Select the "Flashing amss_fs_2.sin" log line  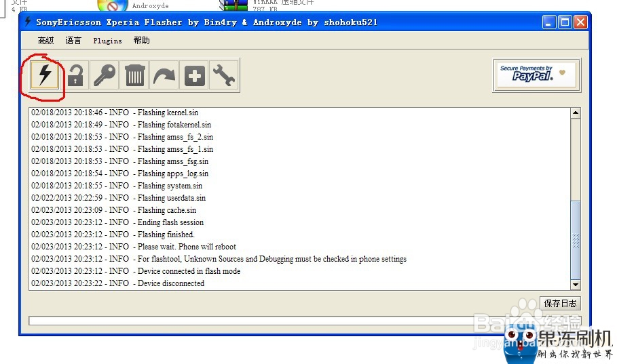click(122, 137)
